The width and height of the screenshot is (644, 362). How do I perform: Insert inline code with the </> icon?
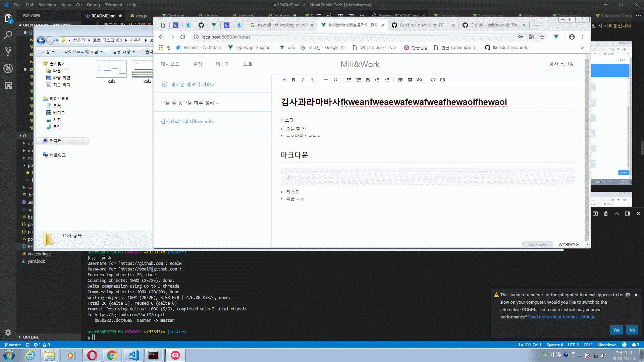click(433, 80)
